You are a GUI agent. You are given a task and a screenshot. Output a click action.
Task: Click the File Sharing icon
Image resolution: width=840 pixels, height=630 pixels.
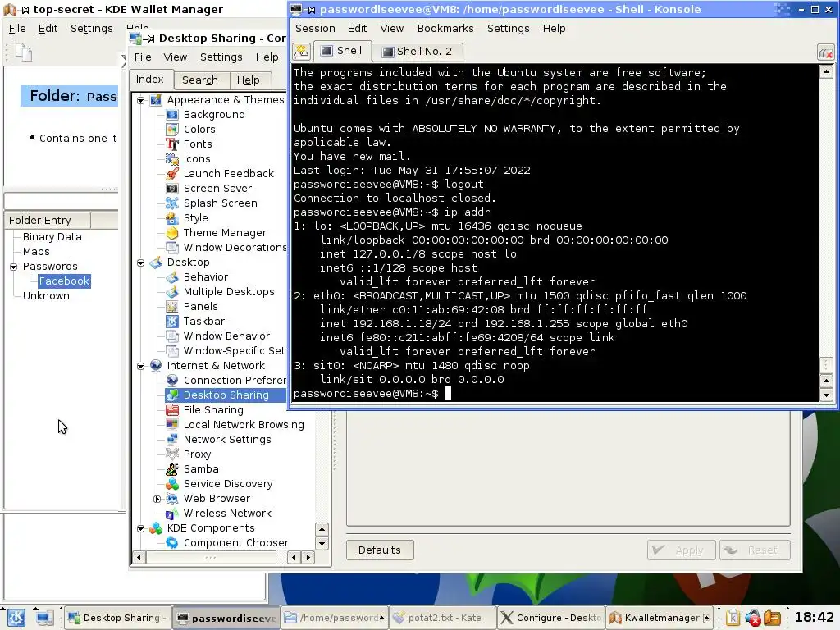point(172,410)
